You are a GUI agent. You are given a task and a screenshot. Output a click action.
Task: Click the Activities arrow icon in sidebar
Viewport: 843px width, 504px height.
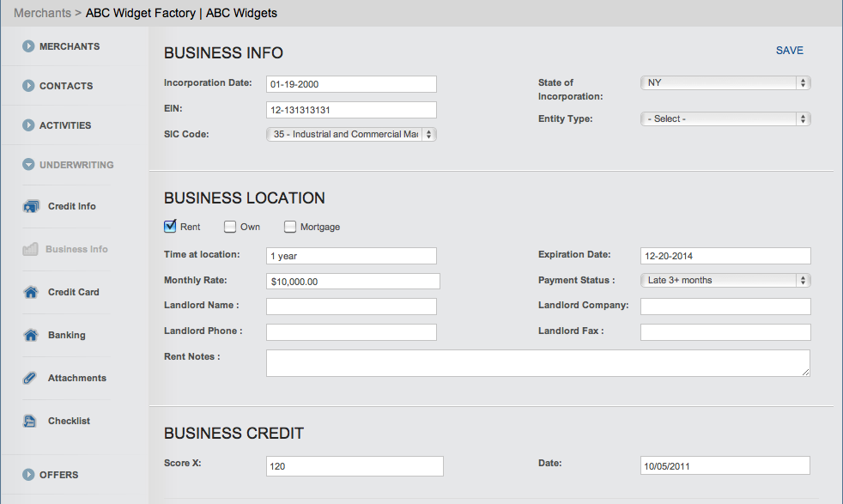tap(28, 124)
